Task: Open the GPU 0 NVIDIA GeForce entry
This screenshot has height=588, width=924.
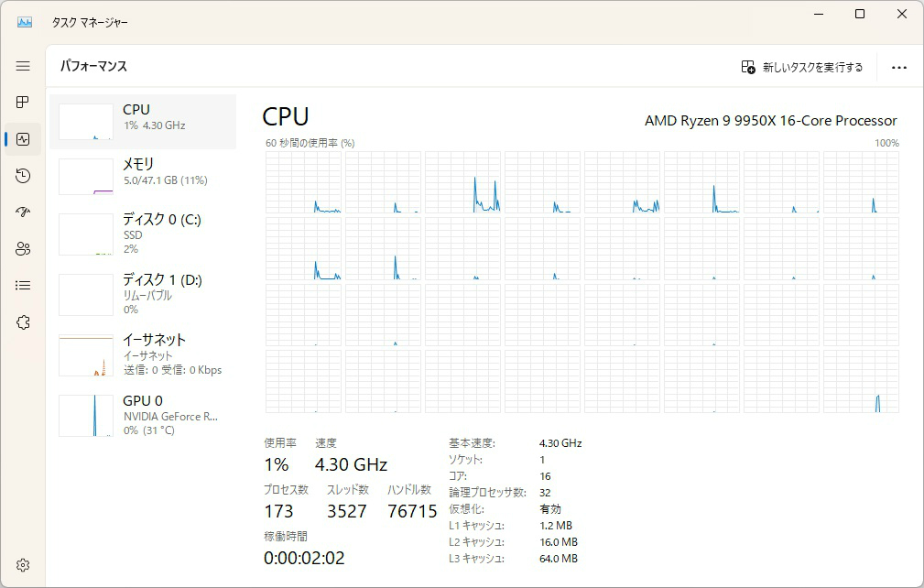Action: coord(143,415)
